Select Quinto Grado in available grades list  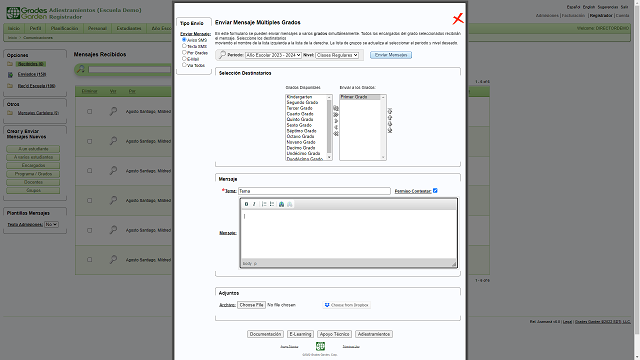pos(300,120)
